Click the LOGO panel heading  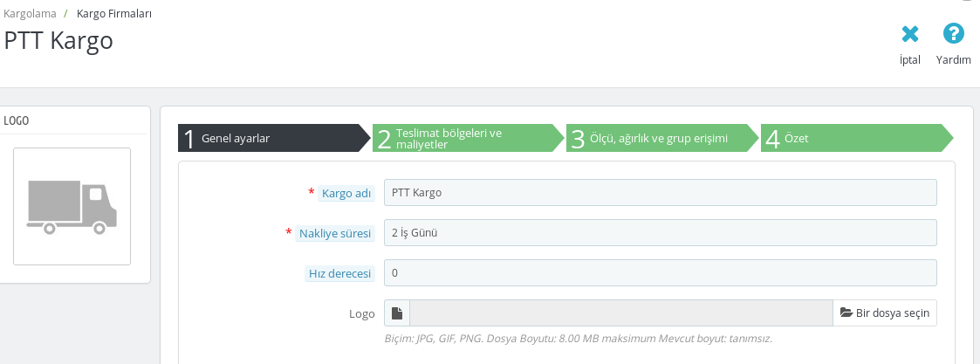click(17, 120)
